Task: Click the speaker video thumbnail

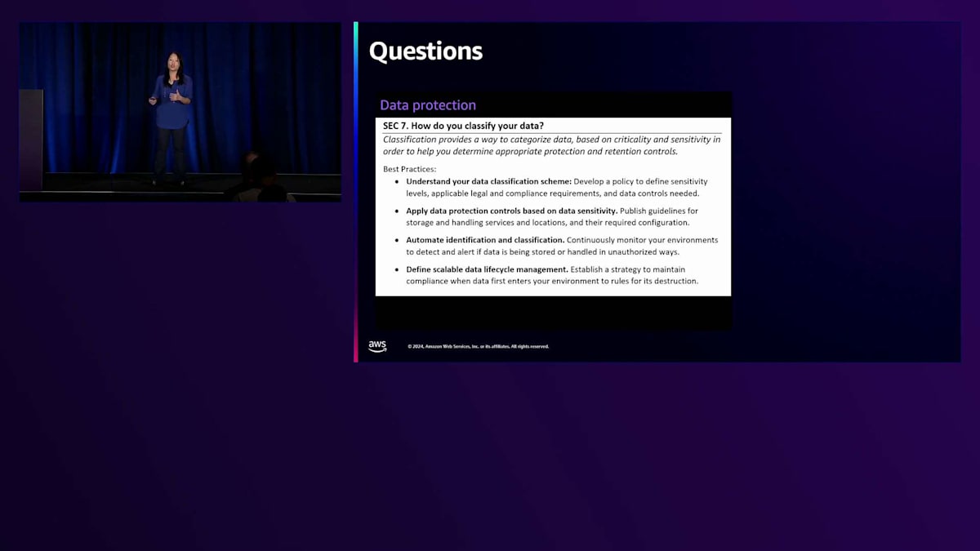Action: [180, 112]
